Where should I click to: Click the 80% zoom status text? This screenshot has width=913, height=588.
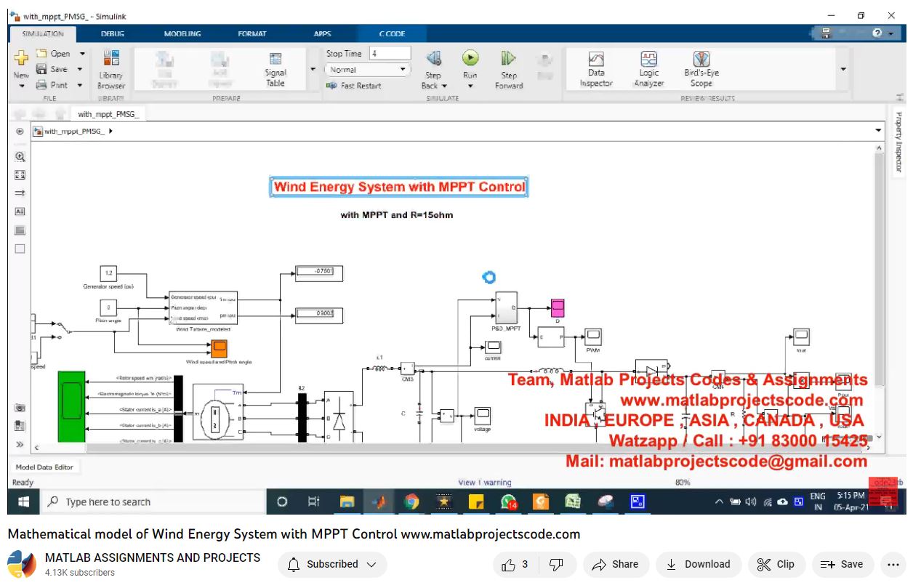683,483
